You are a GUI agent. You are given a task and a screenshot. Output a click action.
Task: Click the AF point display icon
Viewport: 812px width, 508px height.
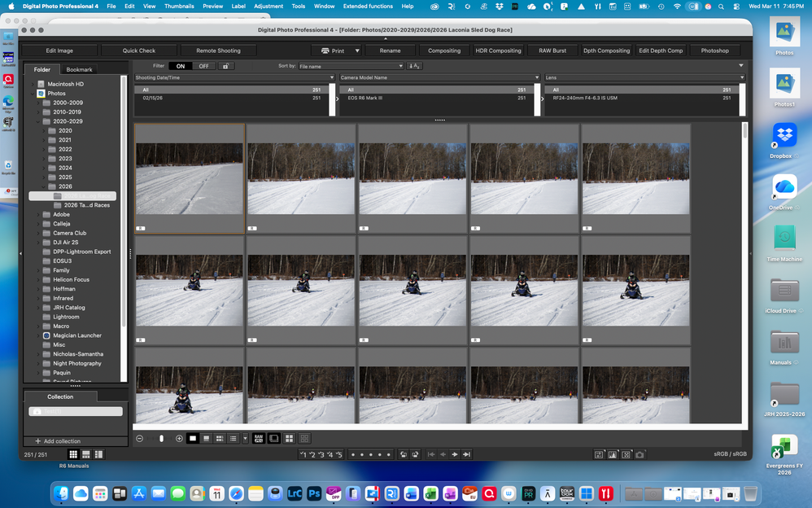(x=626, y=454)
